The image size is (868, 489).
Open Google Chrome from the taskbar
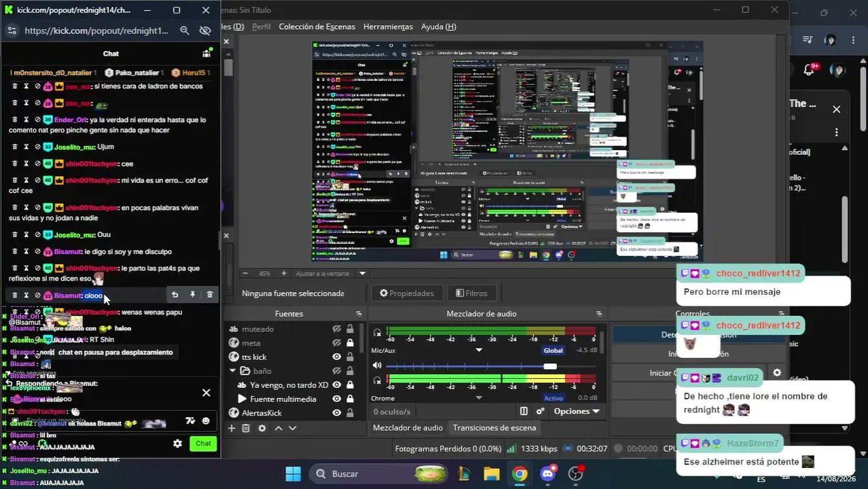[x=520, y=473]
